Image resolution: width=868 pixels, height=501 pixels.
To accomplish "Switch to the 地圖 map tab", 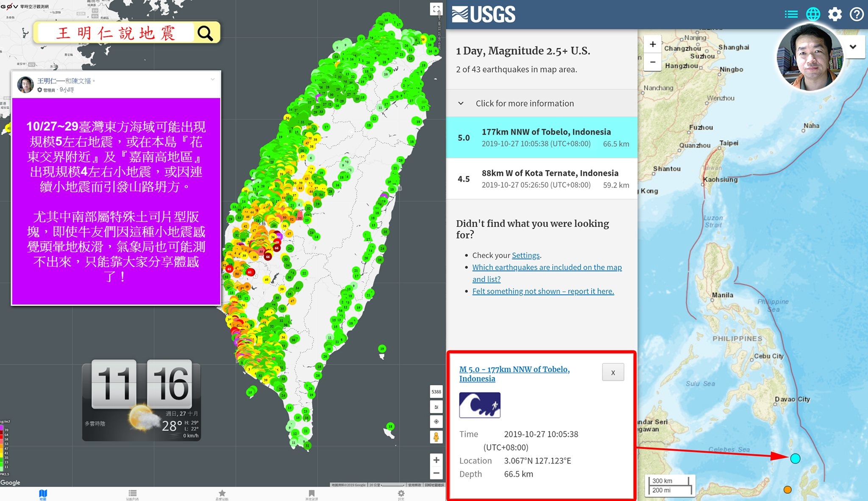I will click(43, 494).
